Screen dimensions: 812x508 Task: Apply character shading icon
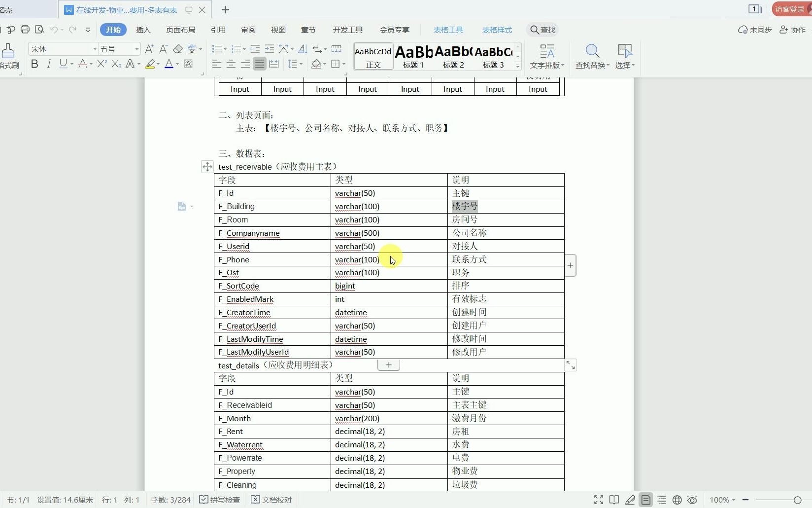188,64
